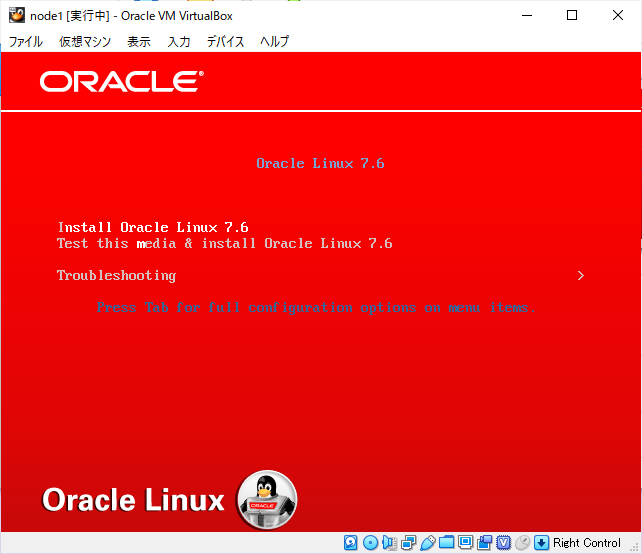642x554 pixels.
Task: Click the virtualization CPU status icon
Action: click(x=504, y=543)
